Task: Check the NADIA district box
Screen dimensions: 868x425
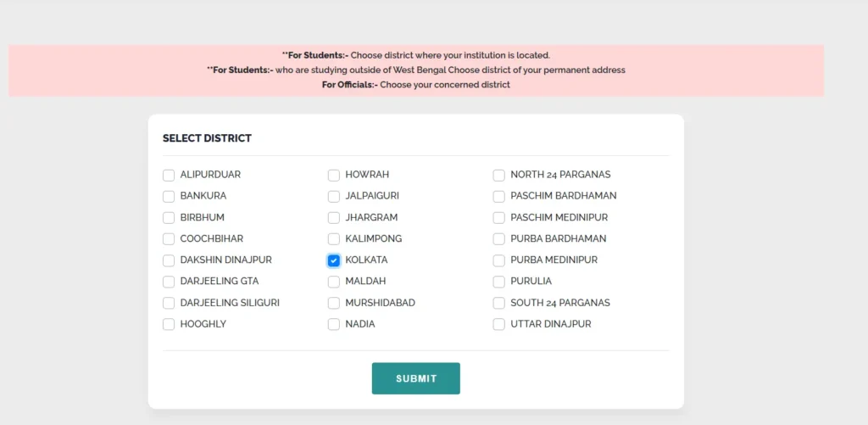Action: point(334,324)
